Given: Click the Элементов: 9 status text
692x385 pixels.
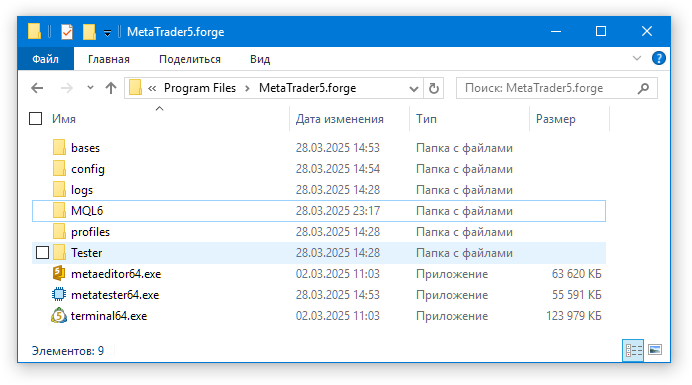Looking at the screenshot, I should click(68, 351).
